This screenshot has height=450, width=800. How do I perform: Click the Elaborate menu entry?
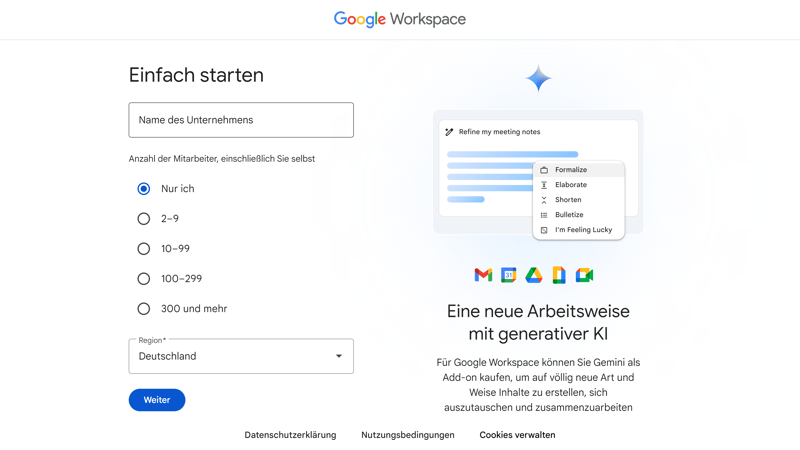tap(579, 185)
